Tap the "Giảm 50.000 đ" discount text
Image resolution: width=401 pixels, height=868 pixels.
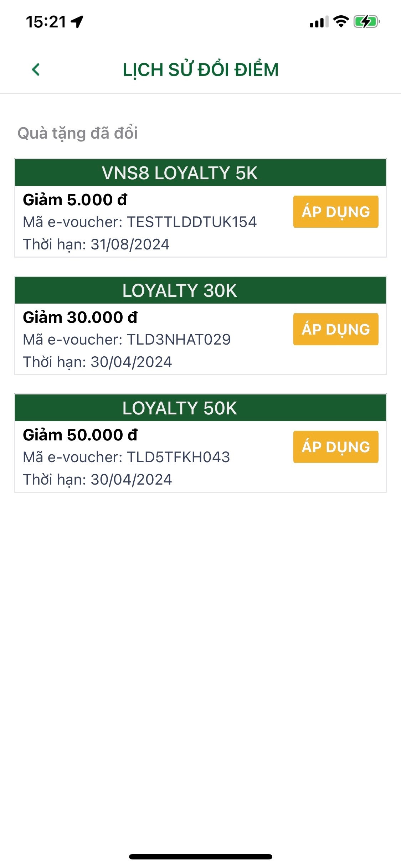click(x=80, y=435)
